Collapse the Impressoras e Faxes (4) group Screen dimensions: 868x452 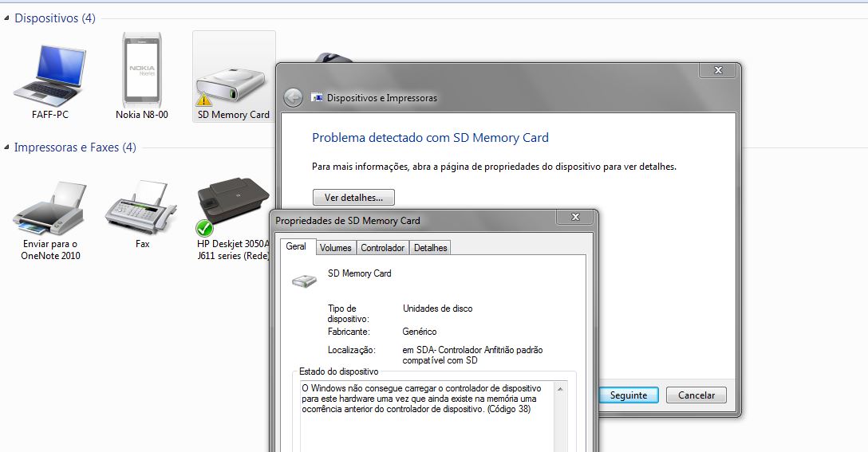click(6, 147)
